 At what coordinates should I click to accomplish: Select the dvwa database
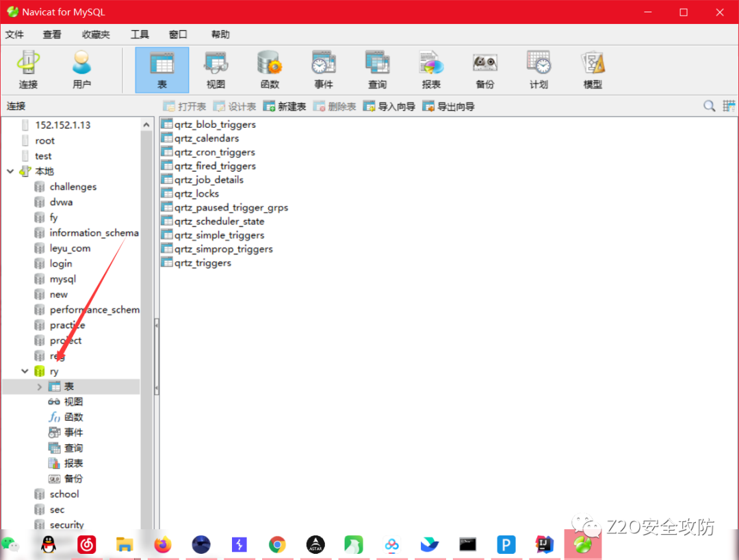point(61,202)
